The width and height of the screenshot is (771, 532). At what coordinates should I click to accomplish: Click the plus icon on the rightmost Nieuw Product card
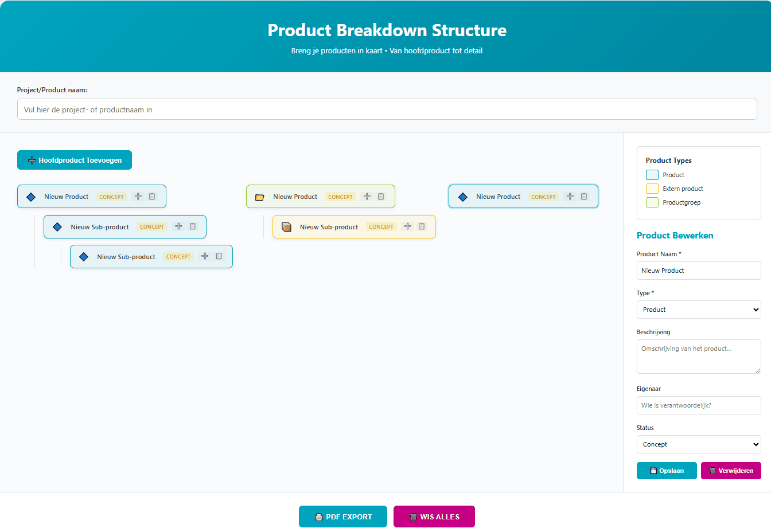(570, 196)
